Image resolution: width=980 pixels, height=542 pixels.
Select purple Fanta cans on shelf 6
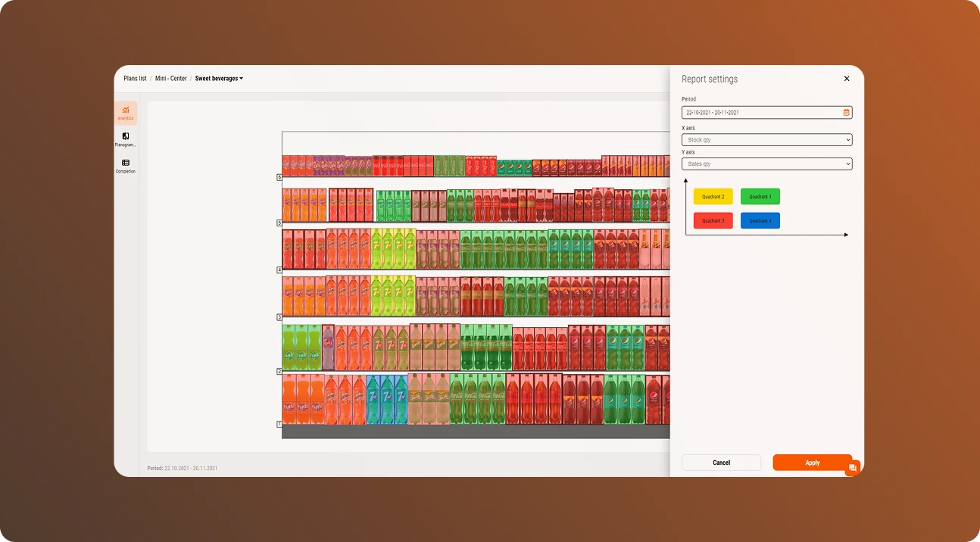pos(329,166)
